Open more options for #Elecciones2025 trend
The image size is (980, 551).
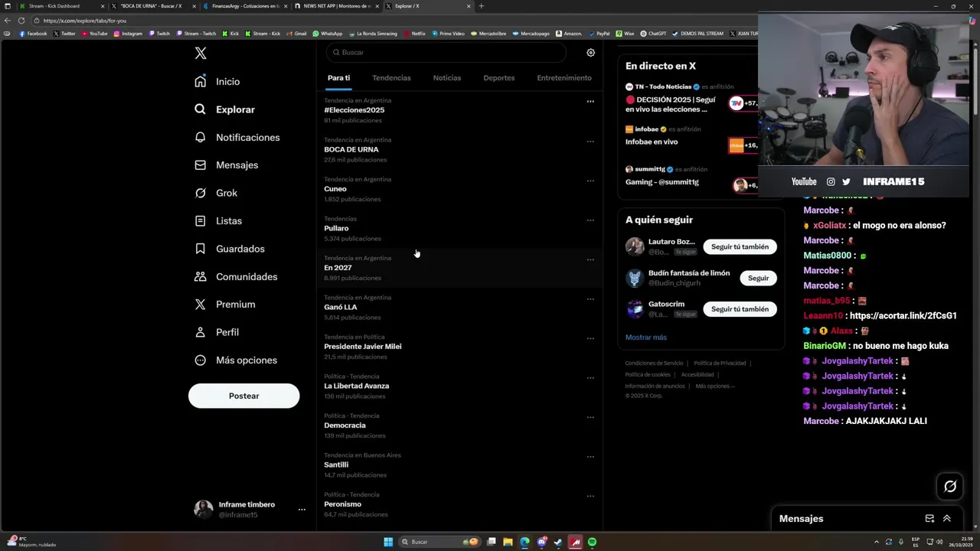click(590, 101)
